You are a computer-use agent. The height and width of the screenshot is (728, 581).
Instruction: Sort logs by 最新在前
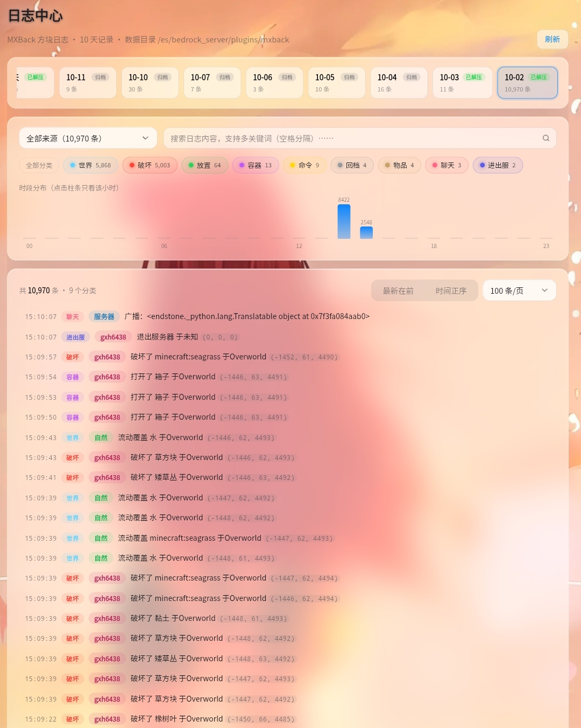click(398, 291)
